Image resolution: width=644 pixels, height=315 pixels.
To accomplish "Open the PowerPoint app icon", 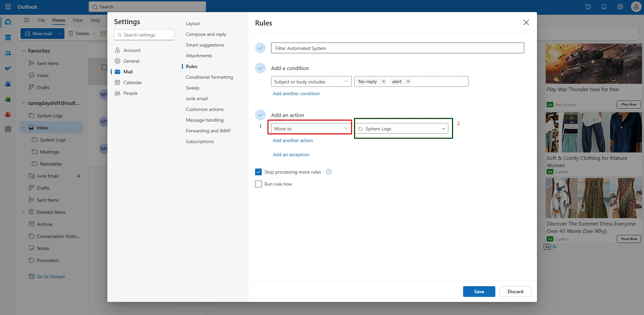I will pos(8,115).
